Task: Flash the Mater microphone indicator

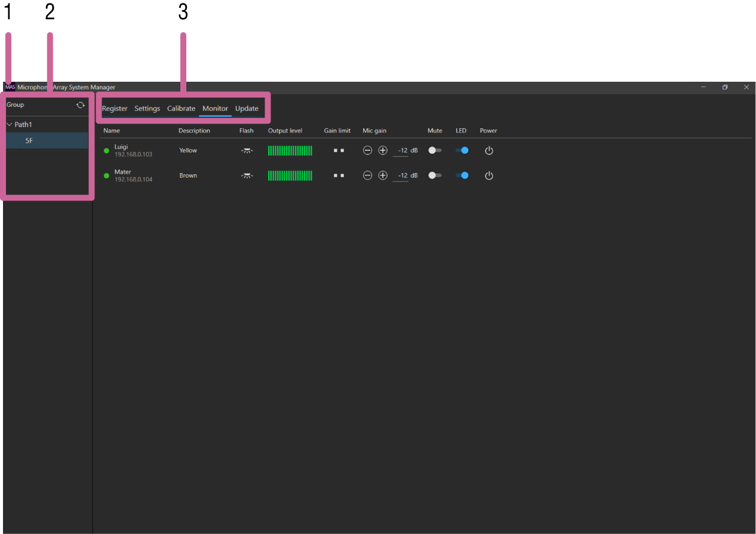Action: [247, 175]
